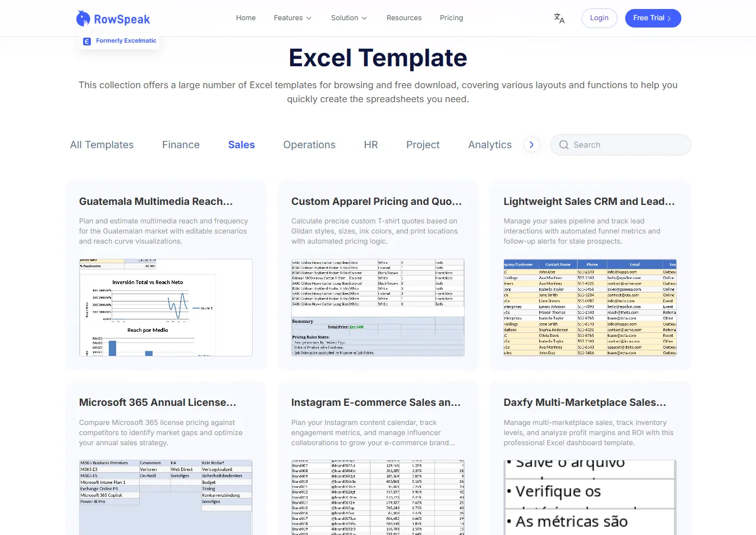Click the Excelmatic badge icon
The height and width of the screenshot is (535, 756).
(86, 40)
